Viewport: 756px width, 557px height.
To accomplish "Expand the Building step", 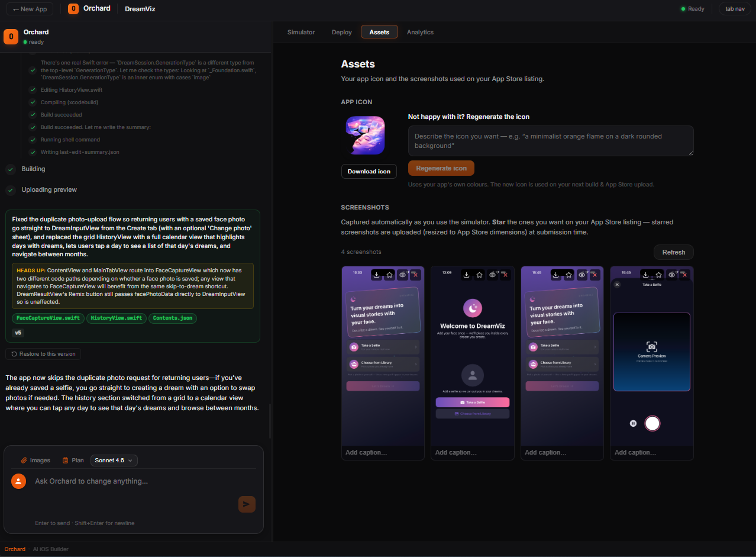I will coord(33,169).
